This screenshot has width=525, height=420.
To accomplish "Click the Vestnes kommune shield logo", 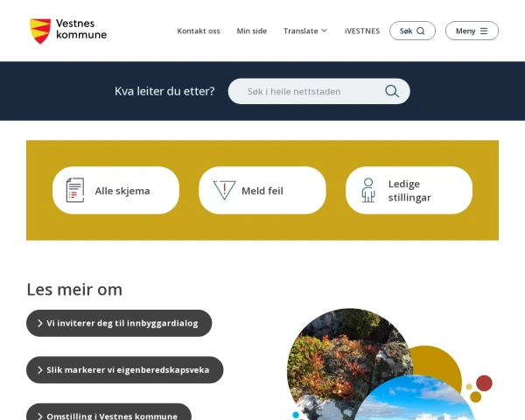I will 40,31.
